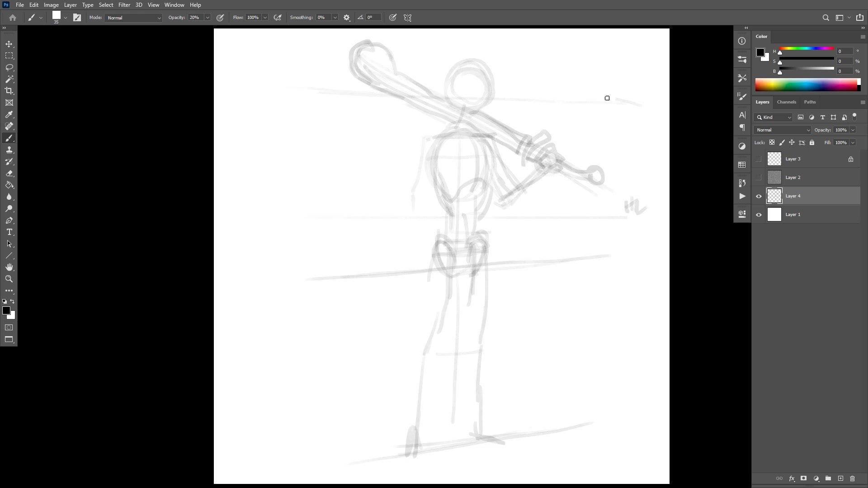
Task: Open the Filter menu
Action: point(124,5)
